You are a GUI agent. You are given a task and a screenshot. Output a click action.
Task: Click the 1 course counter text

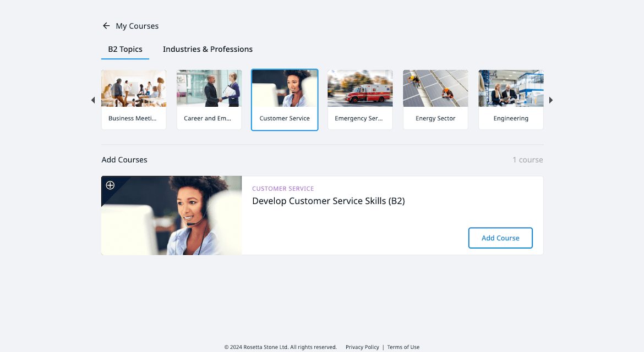coord(528,159)
